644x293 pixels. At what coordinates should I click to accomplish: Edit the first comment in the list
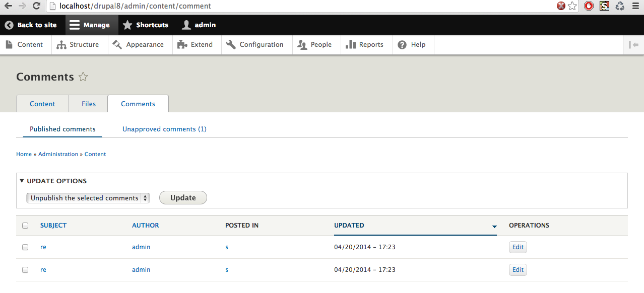click(518, 247)
